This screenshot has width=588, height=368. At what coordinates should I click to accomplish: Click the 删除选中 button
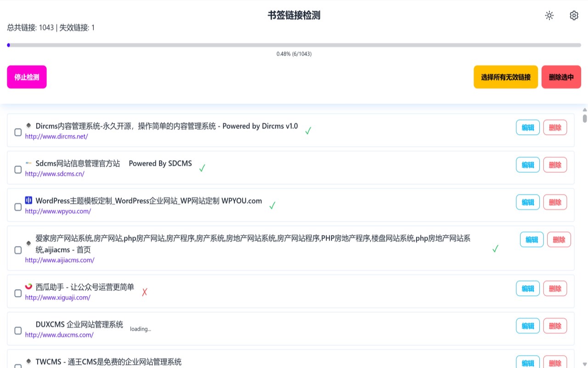(561, 77)
